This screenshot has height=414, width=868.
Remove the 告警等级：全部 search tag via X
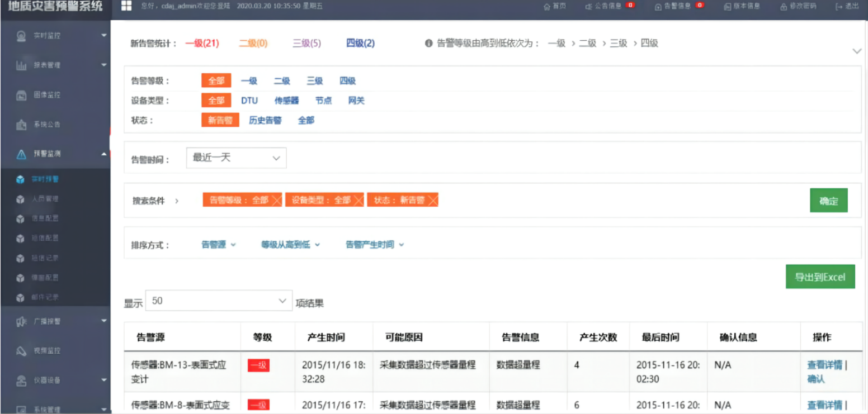[x=277, y=201]
